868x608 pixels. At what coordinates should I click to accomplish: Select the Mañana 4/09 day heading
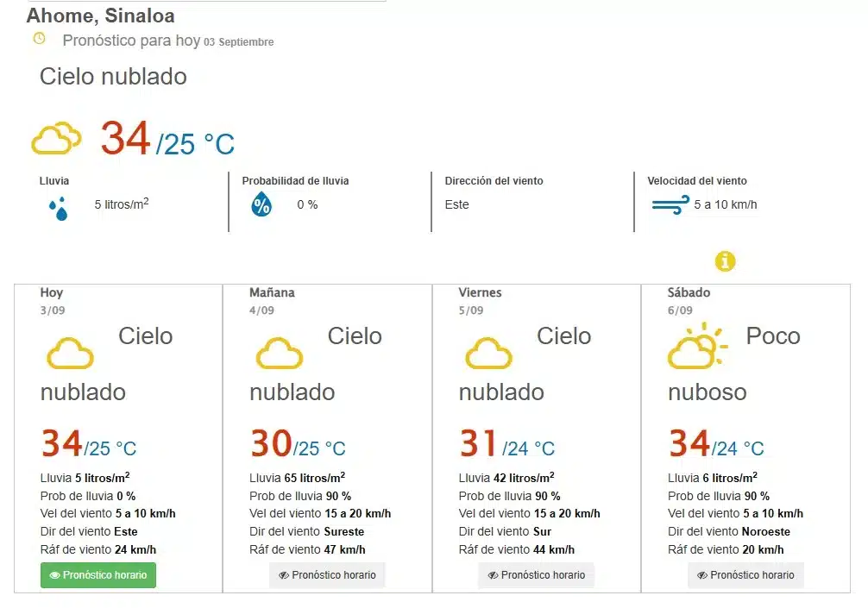tap(272, 301)
